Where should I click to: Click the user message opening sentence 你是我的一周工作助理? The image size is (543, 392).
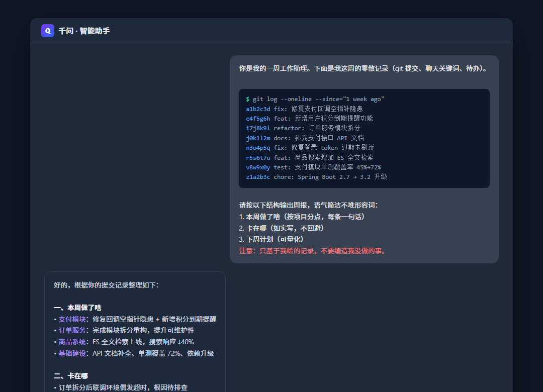click(273, 68)
